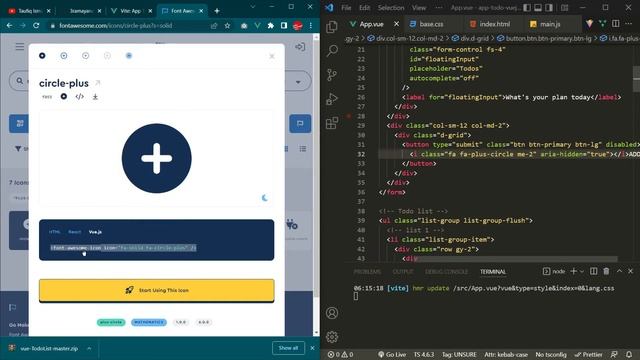Download the circle-plus SVG icon

[x=95, y=97]
